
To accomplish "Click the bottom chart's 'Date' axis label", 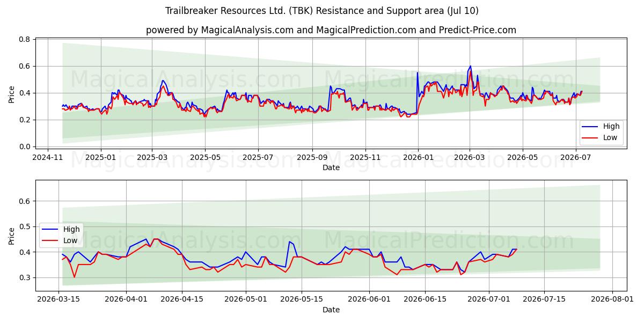I will [x=331, y=310].
